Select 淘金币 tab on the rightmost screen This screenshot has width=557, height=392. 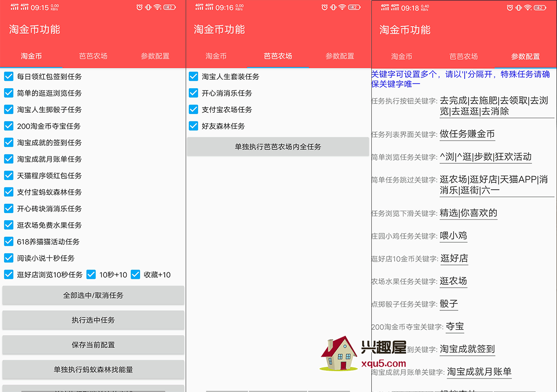tap(402, 57)
